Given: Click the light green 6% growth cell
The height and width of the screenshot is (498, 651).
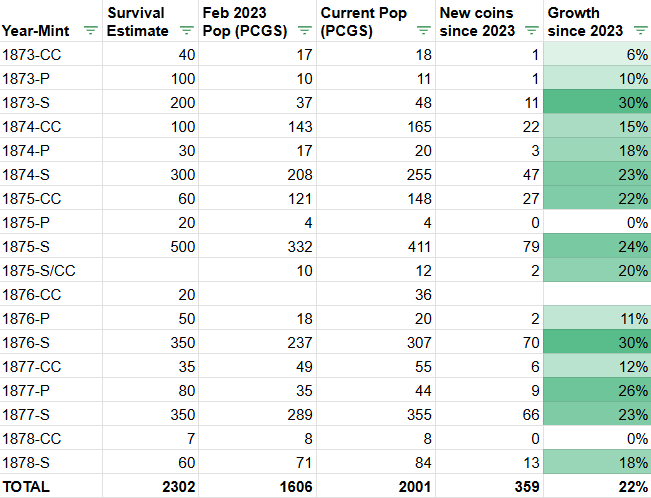Looking at the screenshot, I should 597,54.
